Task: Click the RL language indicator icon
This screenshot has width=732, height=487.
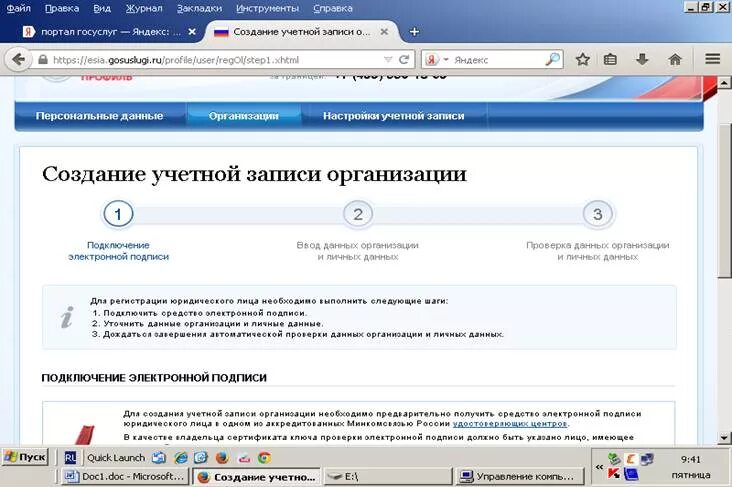Action: click(x=70, y=458)
